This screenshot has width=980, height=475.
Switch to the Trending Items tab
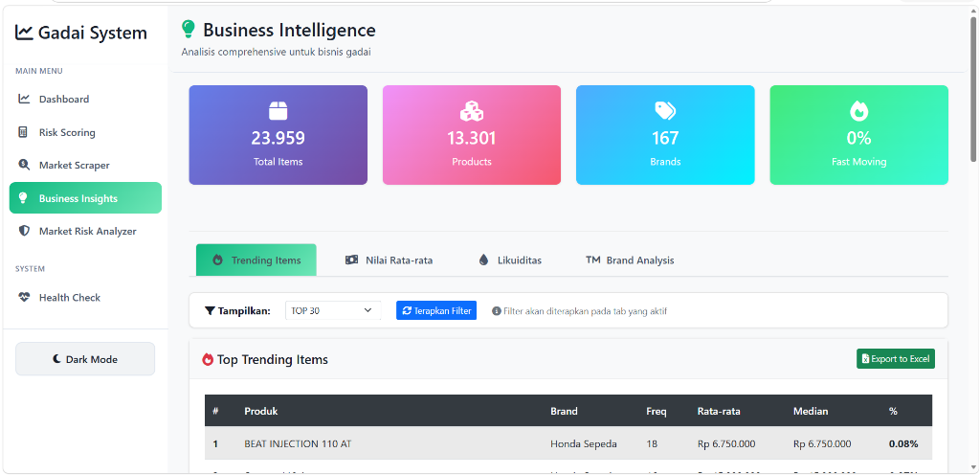256,260
